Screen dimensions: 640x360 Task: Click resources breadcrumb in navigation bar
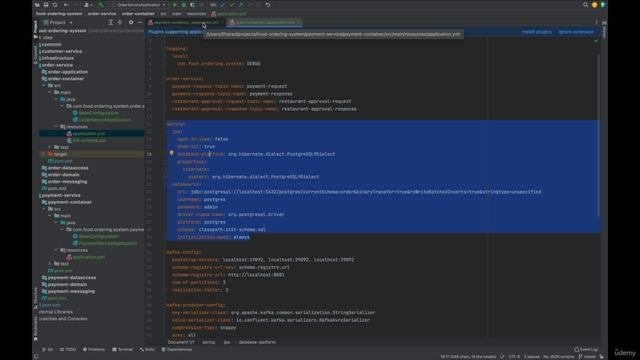tap(196, 13)
